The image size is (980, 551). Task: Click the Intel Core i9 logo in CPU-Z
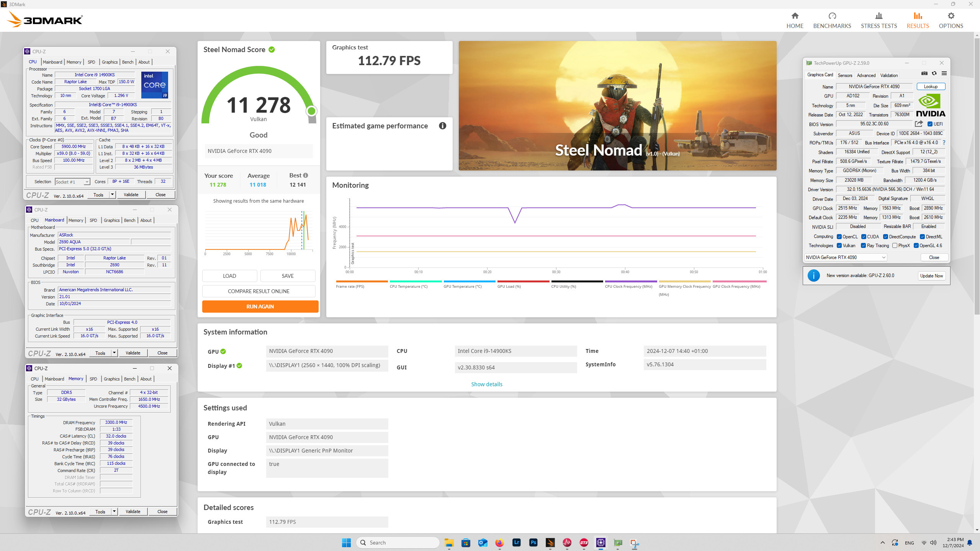[155, 85]
